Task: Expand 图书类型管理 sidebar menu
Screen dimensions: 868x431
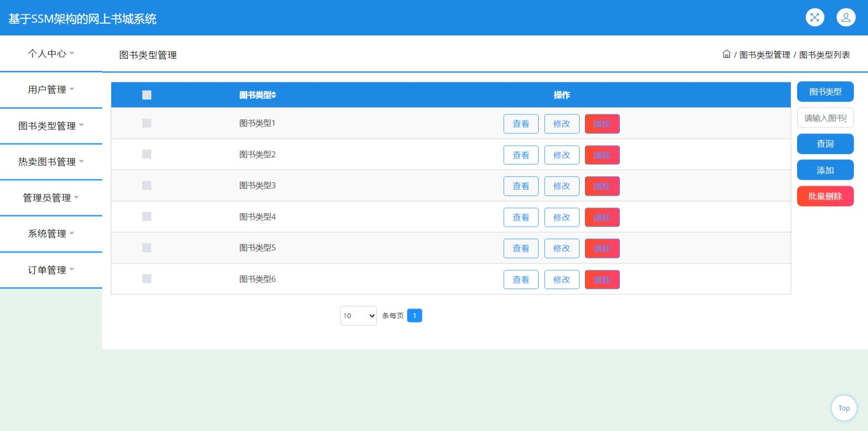Action: 51,125
